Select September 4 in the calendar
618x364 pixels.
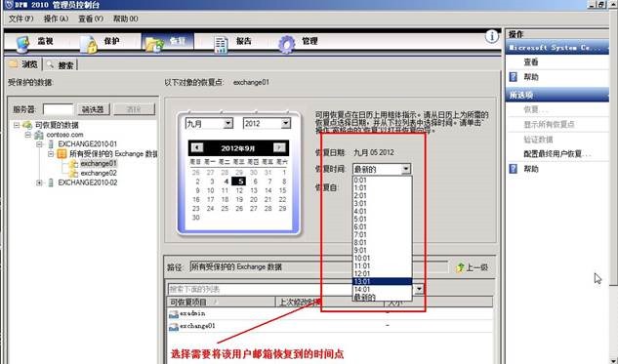[226, 182]
